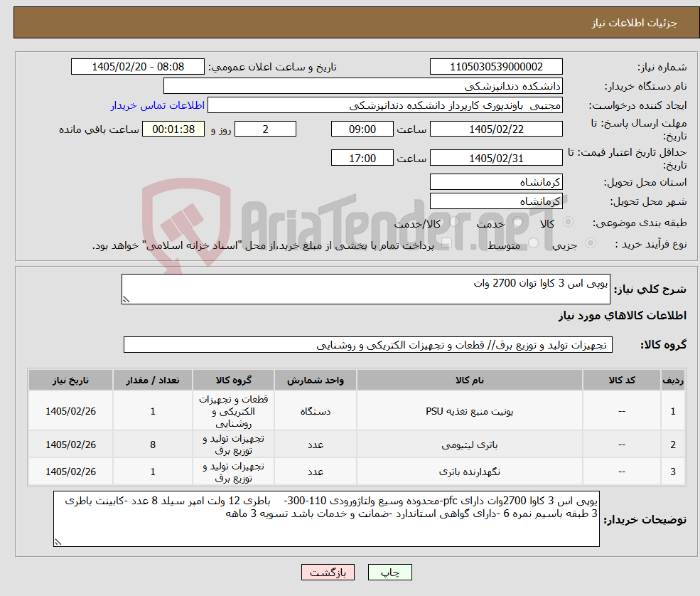Click the date cell of نگهدارنده باتری row
The width and height of the screenshot is (700, 596).
pyautogui.click(x=70, y=472)
